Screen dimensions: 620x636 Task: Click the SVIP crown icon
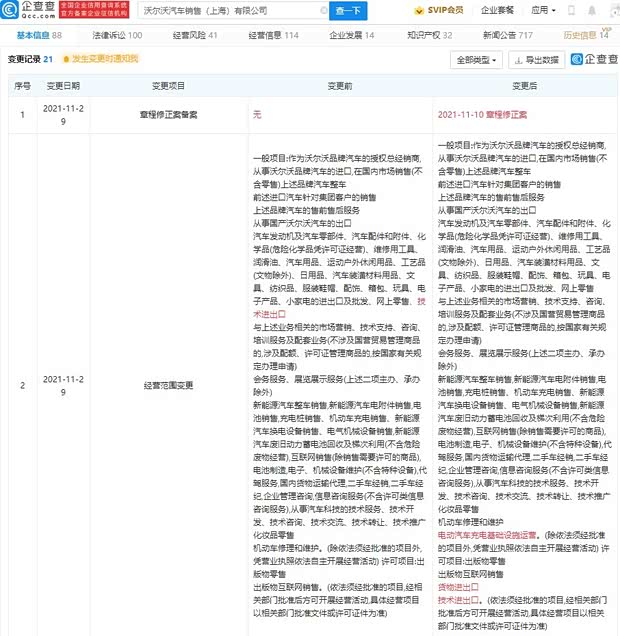pyautogui.click(x=419, y=11)
